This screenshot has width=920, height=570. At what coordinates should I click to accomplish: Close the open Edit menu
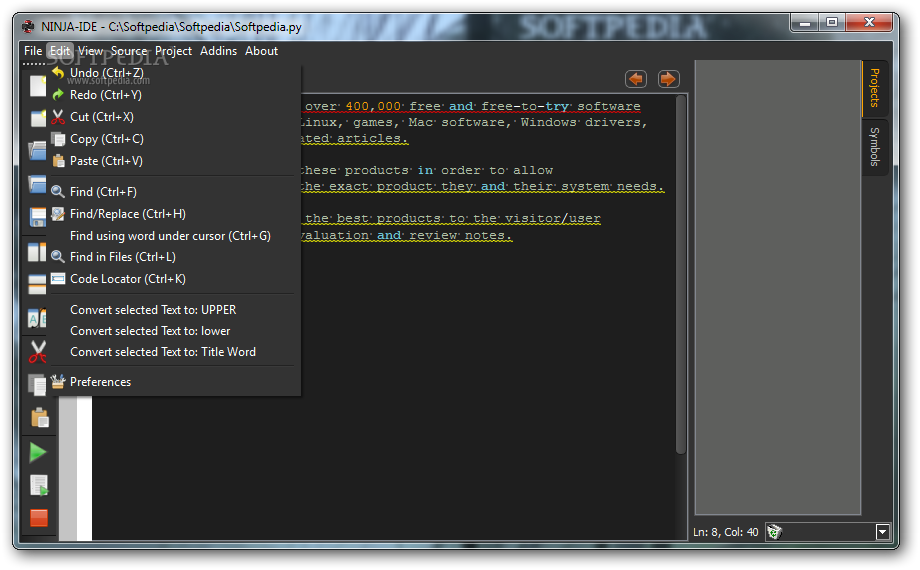(x=60, y=51)
